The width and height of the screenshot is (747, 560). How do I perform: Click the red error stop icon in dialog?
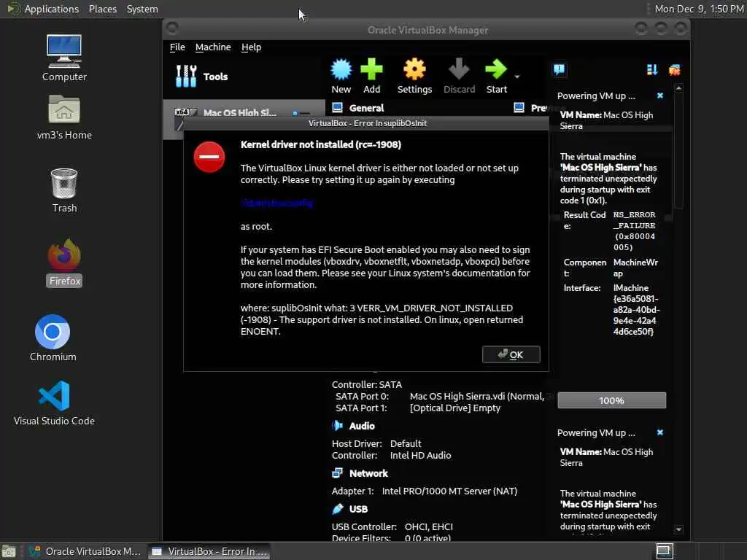tap(209, 157)
